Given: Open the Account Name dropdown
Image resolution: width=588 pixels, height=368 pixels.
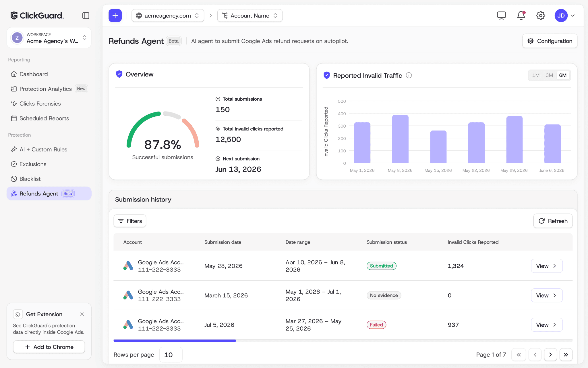Looking at the screenshot, I should tap(250, 16).
